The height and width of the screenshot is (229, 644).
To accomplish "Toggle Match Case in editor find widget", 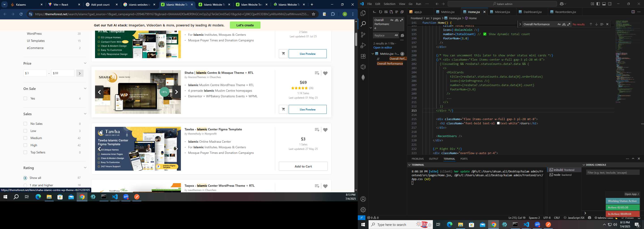I will tap(559, 24).
